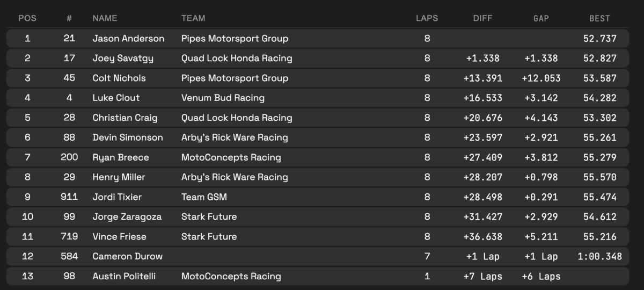Click Venum Bud Racing team
Image resolution: width=644 pixels, height=290 pixels.
223,98
